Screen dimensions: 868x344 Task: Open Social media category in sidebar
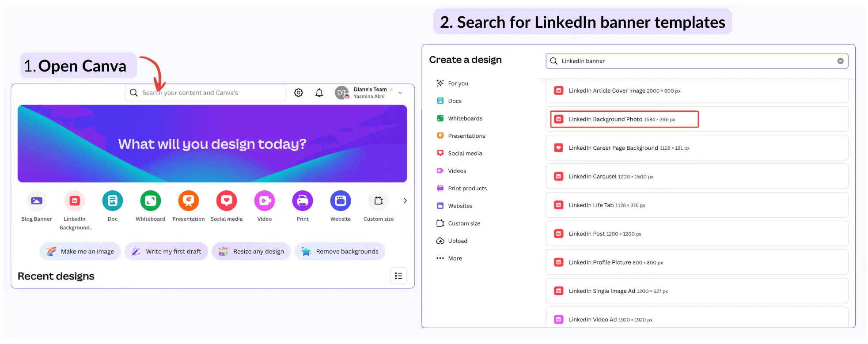459,153
